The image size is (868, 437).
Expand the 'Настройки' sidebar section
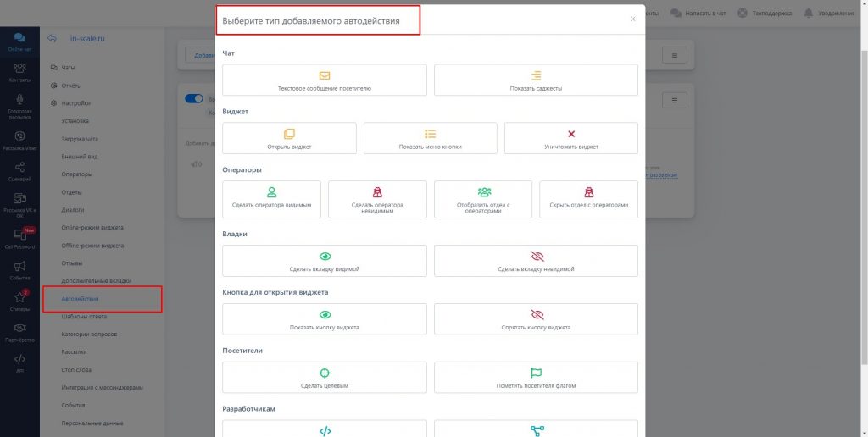[x=75, y=103]
